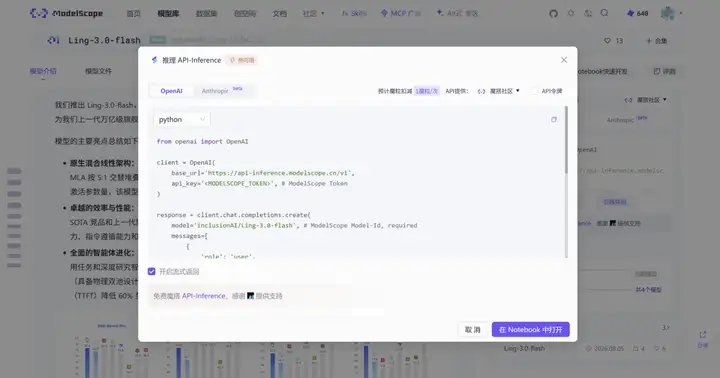Image resolution: width=720 pixels, height=378 pixels.
Task: Click the scrollbar of the code block
Action: pos(566,140)
